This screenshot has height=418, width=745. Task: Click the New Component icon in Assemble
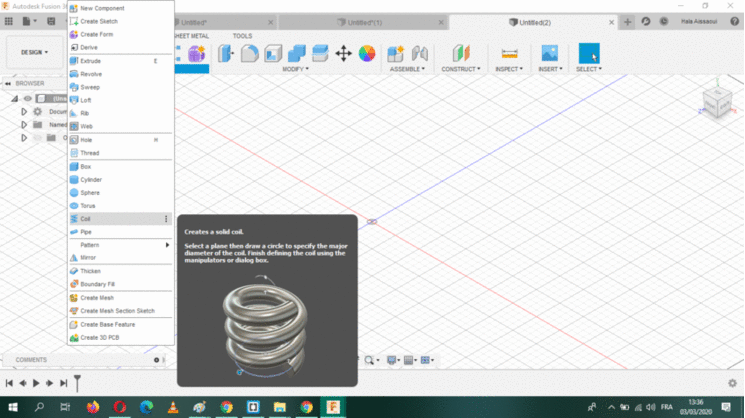click(395, 54)
